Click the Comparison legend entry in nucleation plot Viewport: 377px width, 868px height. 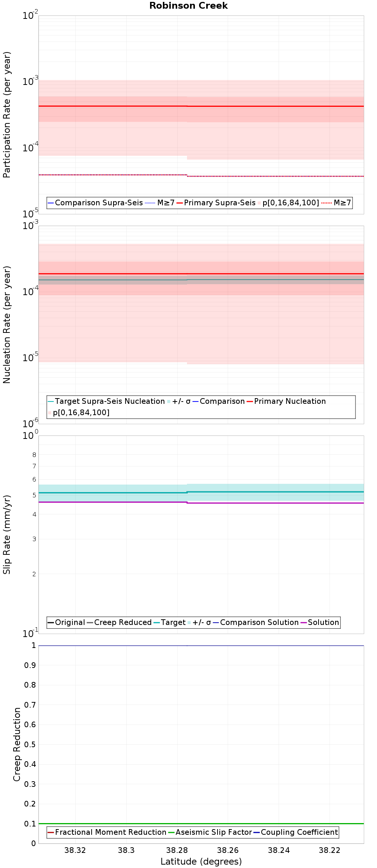219,401
